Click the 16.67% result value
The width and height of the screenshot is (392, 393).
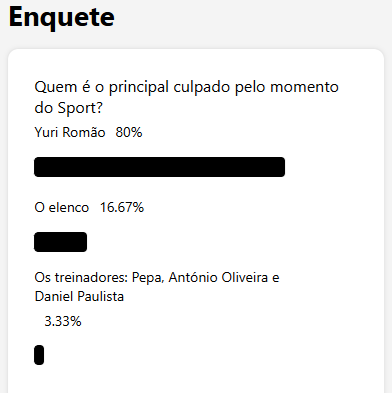[122, 207]
